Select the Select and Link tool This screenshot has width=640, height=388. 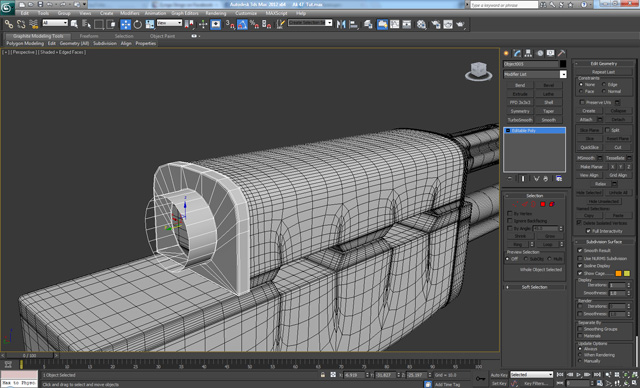(8, 24)
